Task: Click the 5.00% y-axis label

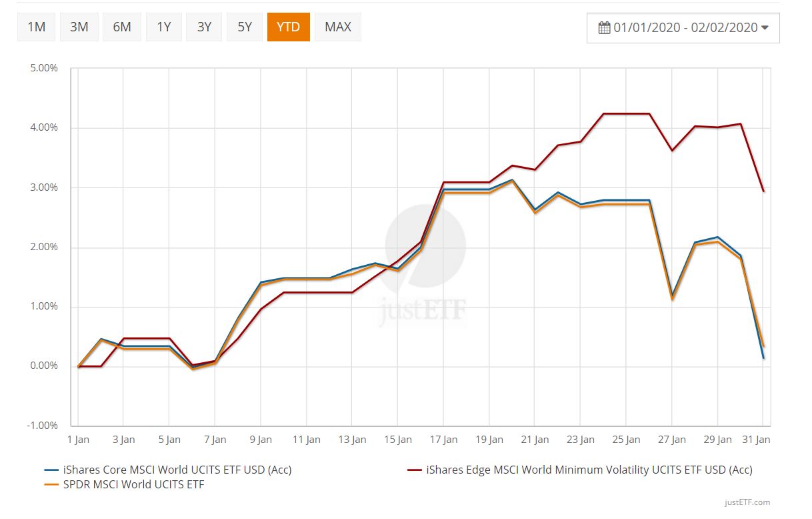Action: 44,68
